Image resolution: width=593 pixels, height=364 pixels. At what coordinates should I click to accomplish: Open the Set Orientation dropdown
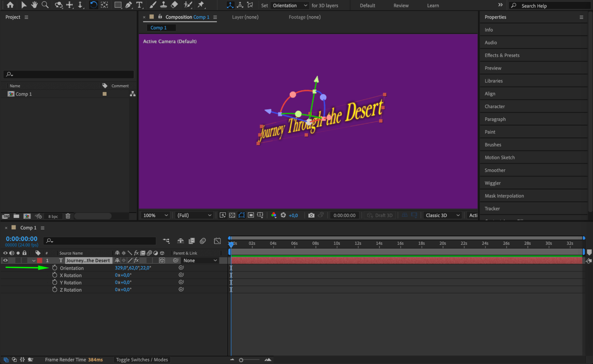point(290,5)
